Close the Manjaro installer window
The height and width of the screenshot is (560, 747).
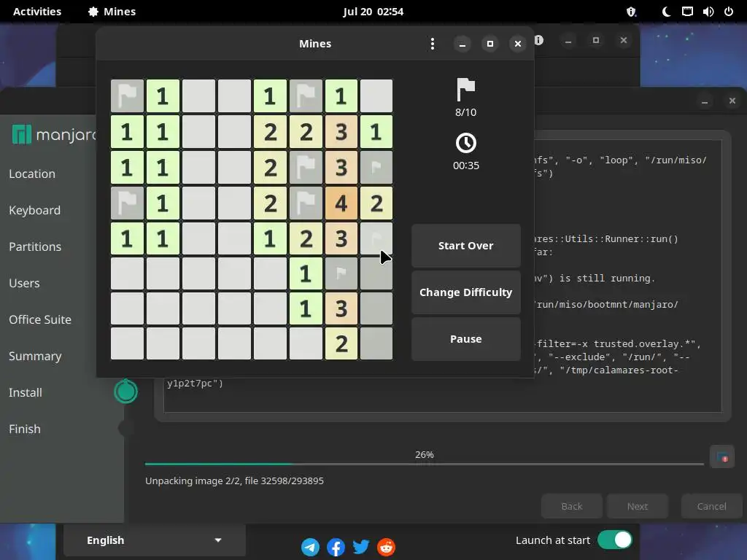coord(732,101)
